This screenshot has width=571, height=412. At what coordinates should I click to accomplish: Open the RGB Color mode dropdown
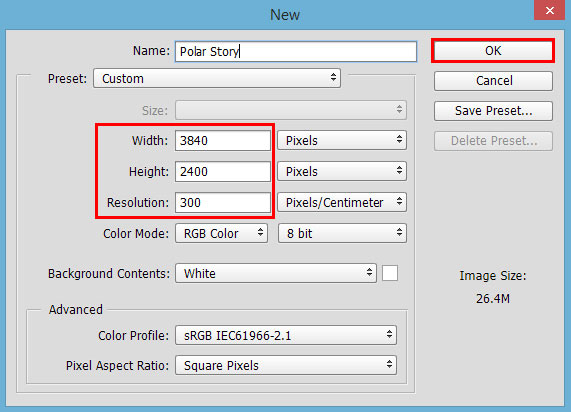221,233
